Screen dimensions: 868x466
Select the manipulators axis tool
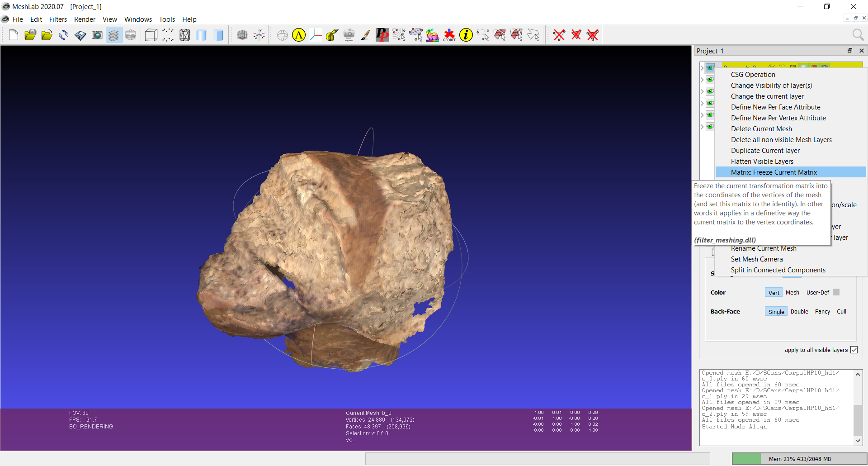316,35
